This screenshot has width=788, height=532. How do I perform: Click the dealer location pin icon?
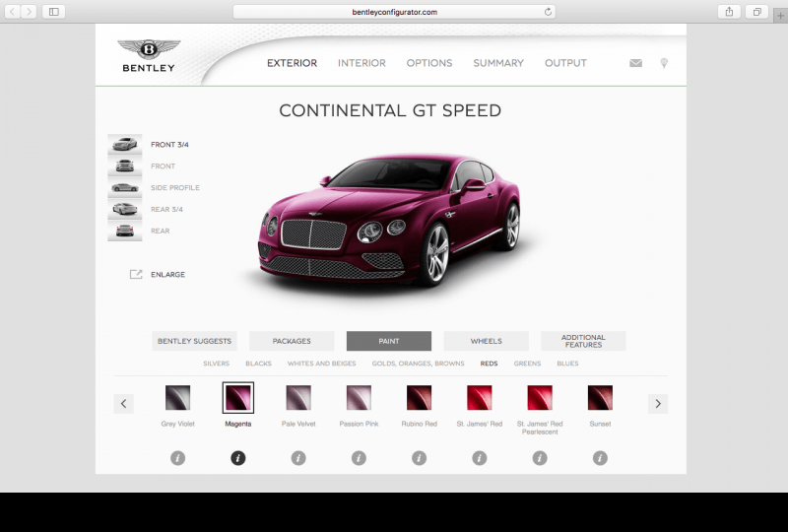(664, 63)
